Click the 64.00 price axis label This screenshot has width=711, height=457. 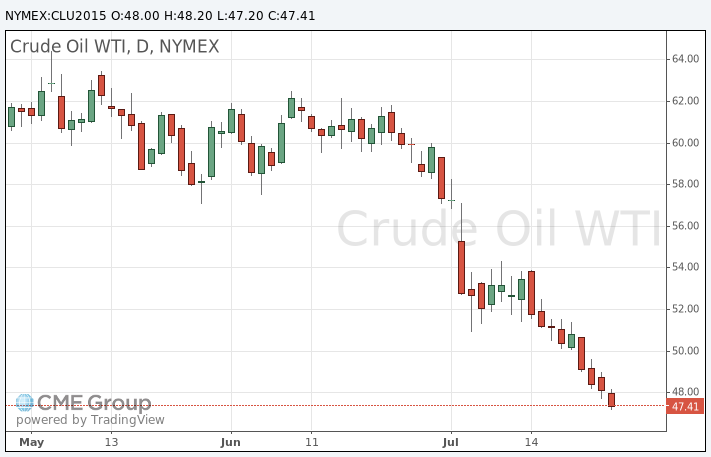click(x=685, y=59)
